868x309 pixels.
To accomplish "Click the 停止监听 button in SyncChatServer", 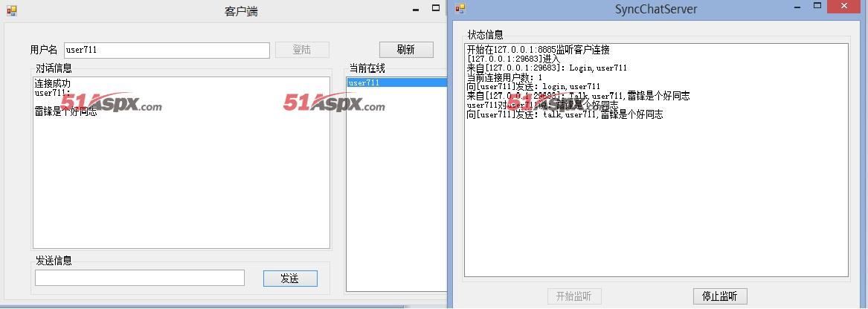I will pos(720,296).
